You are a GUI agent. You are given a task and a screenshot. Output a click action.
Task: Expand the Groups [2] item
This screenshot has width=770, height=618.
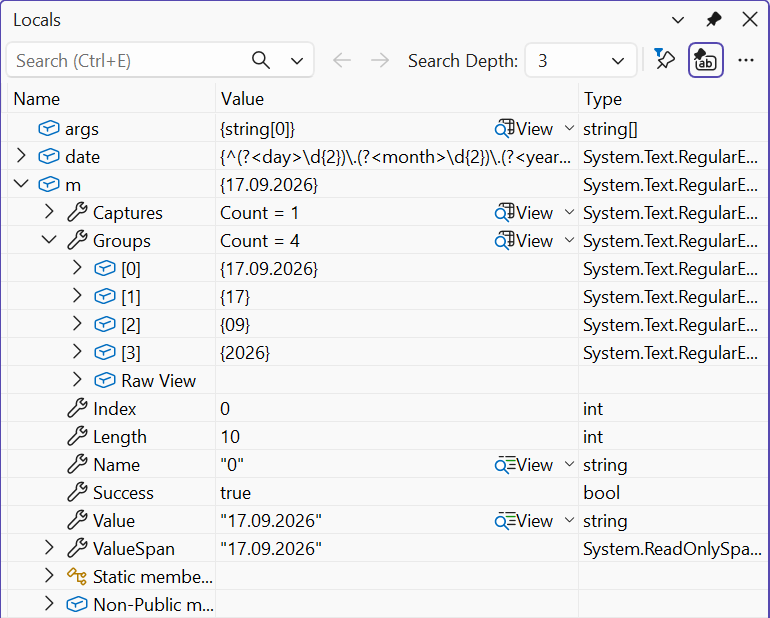(77, 324)
